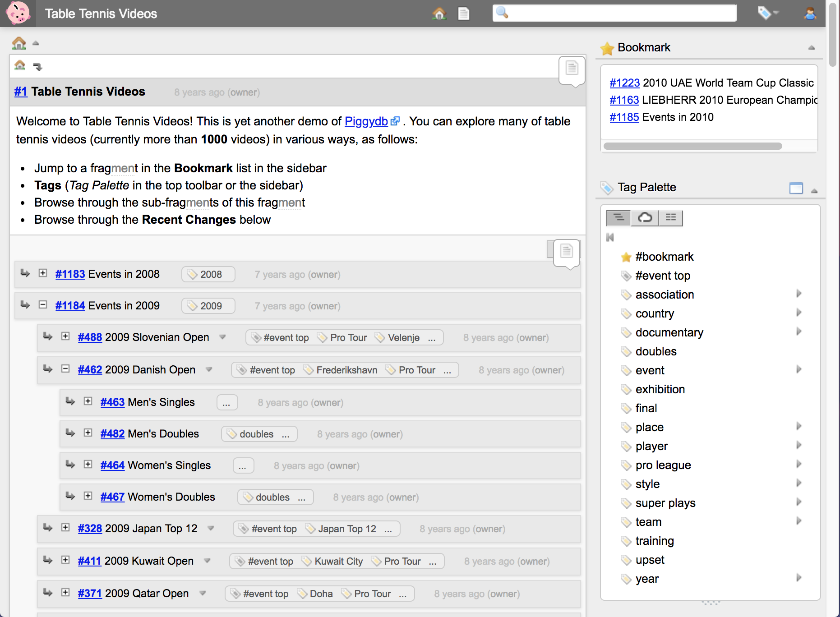
Task: Expand the player tag subtree
Action: [798, 445]
